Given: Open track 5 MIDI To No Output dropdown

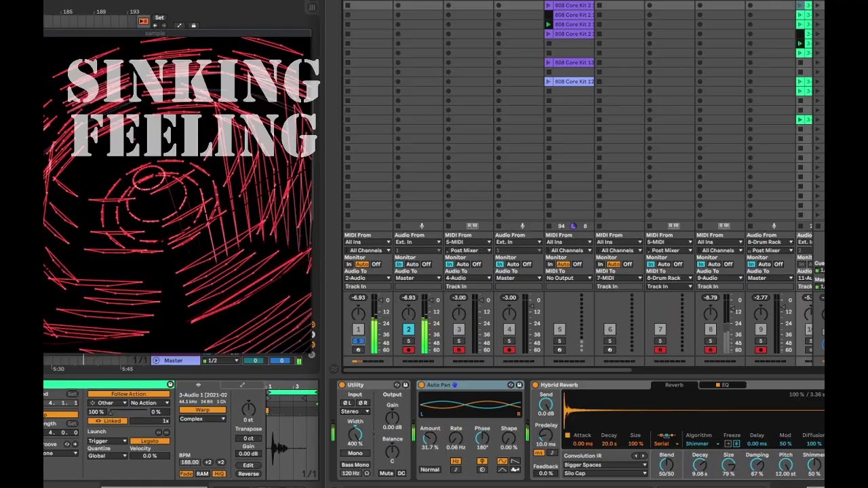Looking at the screenshot, I should pyautogui.click(x=569, y=278).
